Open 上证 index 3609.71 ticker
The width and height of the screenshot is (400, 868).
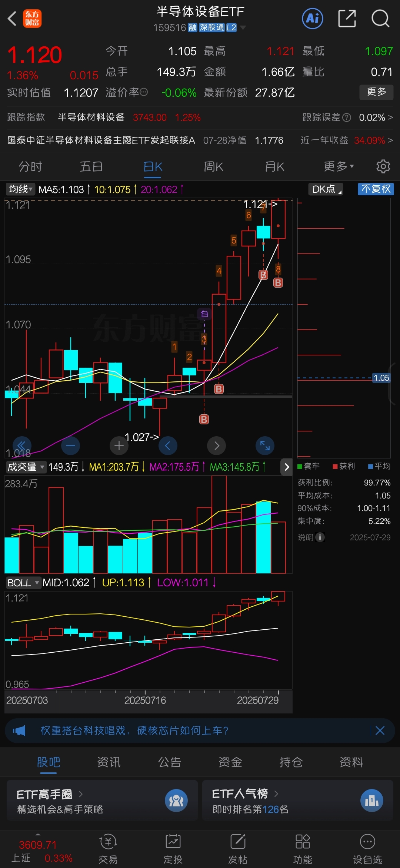click(41, 851)
